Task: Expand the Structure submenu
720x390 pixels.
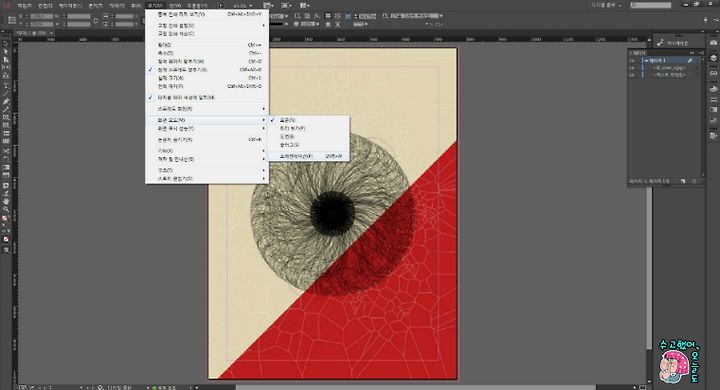Action: [x=207, y=170]
